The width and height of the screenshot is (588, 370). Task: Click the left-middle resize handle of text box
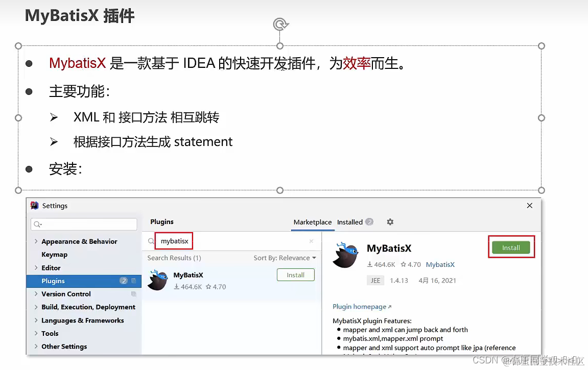pyautogui.click(x=18, y=118)
